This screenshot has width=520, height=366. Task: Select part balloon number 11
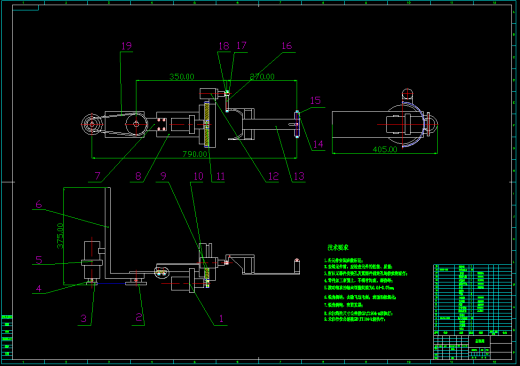(220, 176)
